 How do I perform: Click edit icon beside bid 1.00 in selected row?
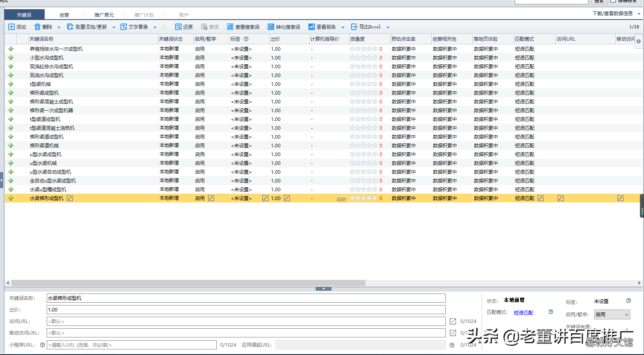[x=287, y=198]
